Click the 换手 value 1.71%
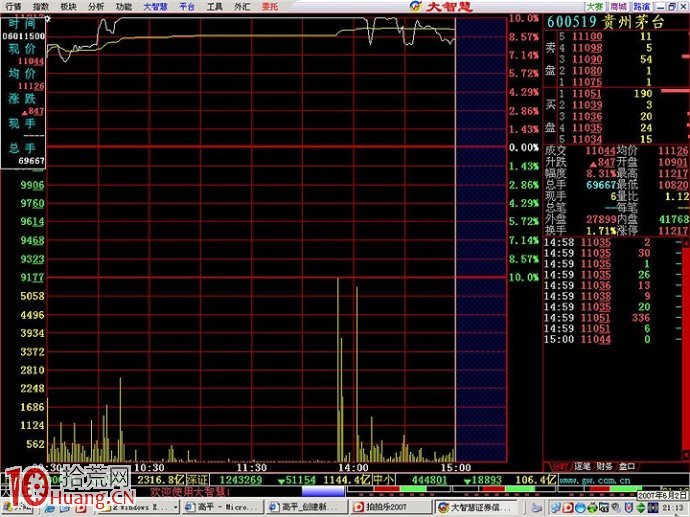690x517 pixels. [x=601, y=230]
